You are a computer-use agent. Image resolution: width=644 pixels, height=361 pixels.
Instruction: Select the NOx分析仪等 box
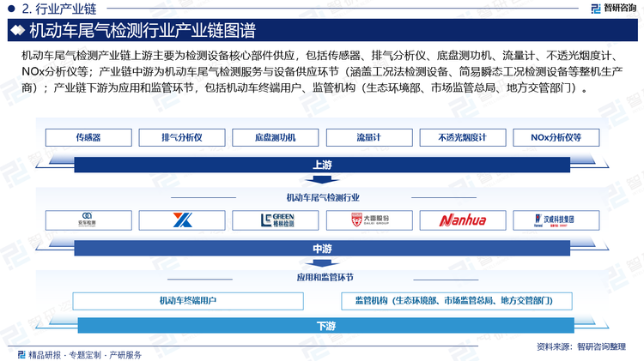coord(556,137)
